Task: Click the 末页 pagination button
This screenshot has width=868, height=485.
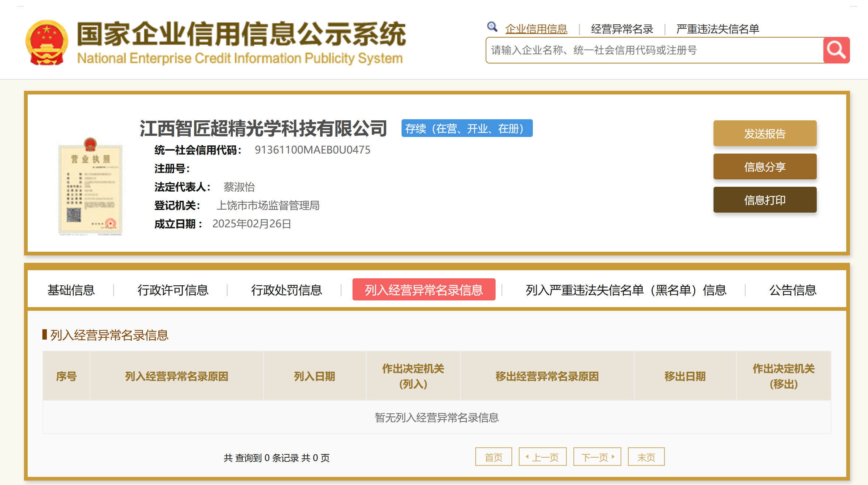Action: click(646, 457)
